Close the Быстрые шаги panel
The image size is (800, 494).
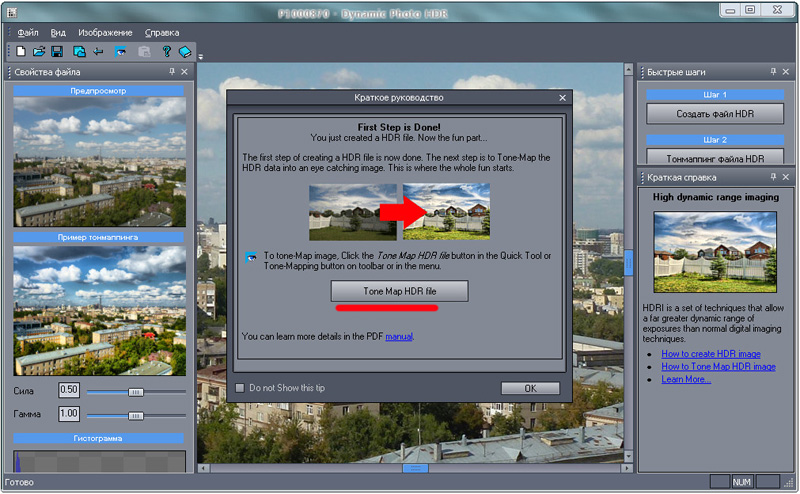pos(786,72)
